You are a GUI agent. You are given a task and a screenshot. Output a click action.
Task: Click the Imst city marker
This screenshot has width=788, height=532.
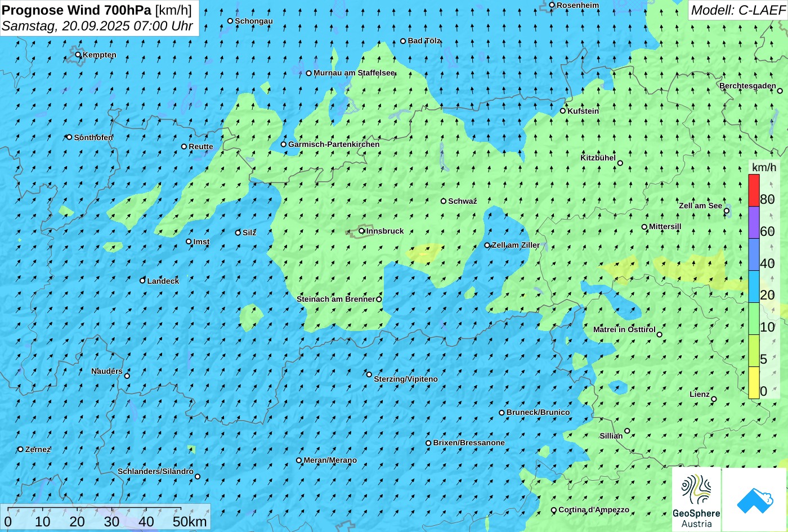(189, 242)
